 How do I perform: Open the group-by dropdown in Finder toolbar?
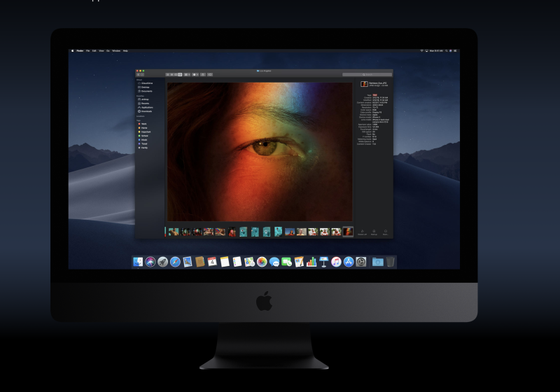pyautogui.click(x=187, y=75)
